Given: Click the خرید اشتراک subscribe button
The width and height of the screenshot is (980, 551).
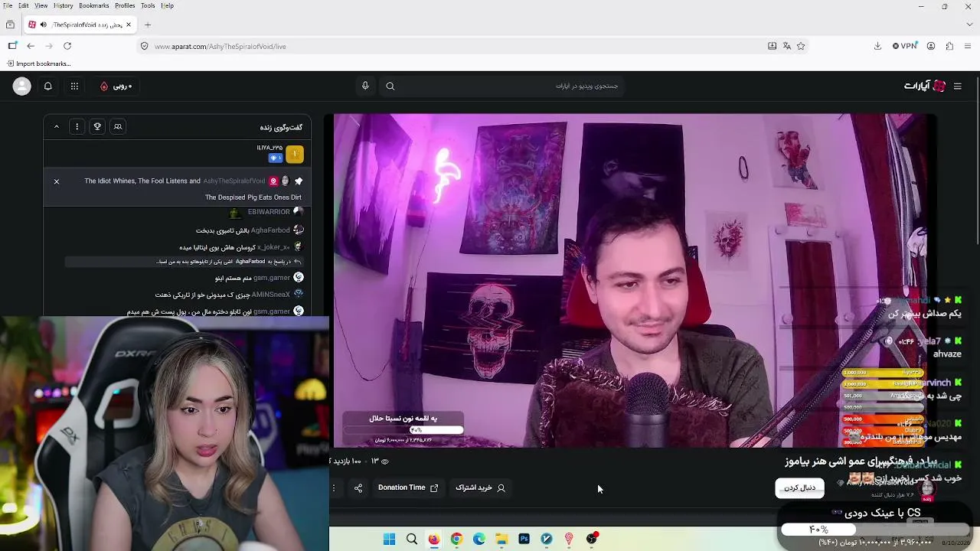Looking at the screenshot, I should pyautogui.click(x=480, y=487).
